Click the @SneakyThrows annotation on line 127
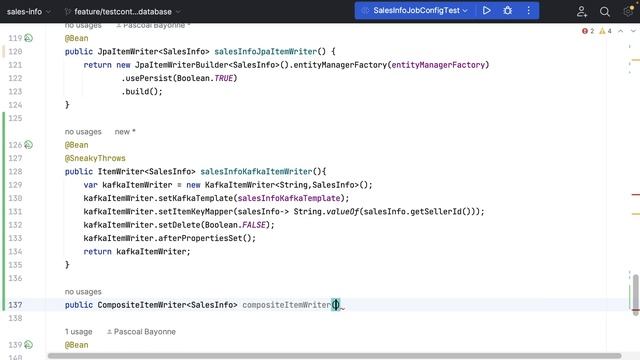This screenshot has height=360, width=640. pos(95,158)
